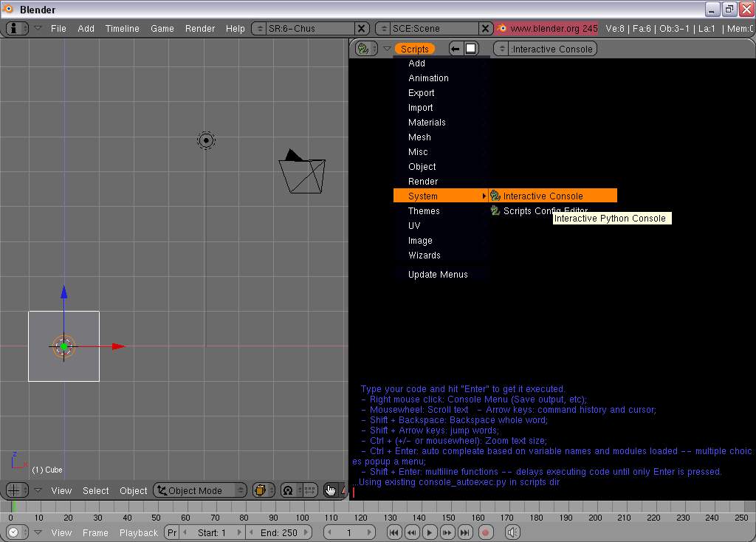Viewport: 756px width, 542px height.
Task: Open the scene browse arrows dropdown
Action: pos(383,29)
